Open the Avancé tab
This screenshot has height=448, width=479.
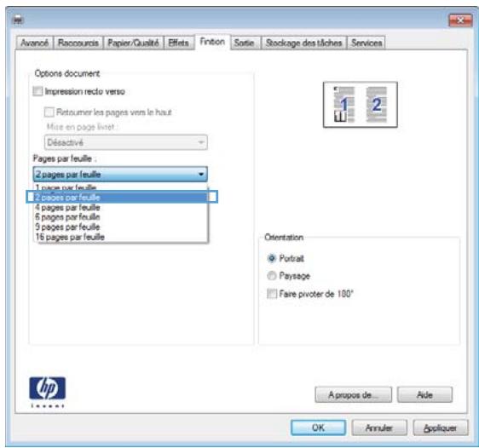coord(35,43)
